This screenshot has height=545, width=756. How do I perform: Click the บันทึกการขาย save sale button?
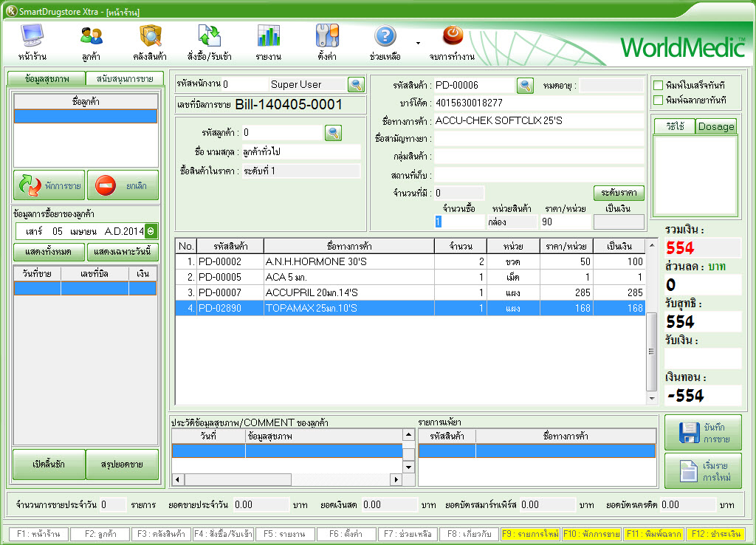(702, 433)
